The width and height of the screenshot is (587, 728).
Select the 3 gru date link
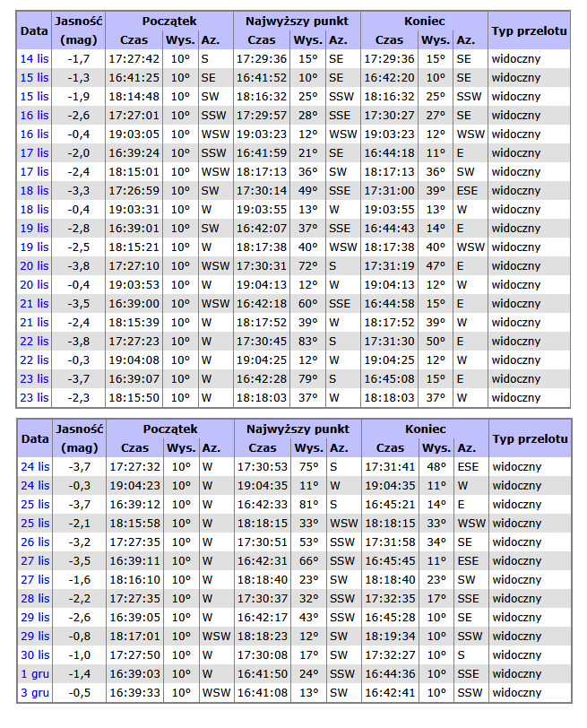tap(36, 692)
